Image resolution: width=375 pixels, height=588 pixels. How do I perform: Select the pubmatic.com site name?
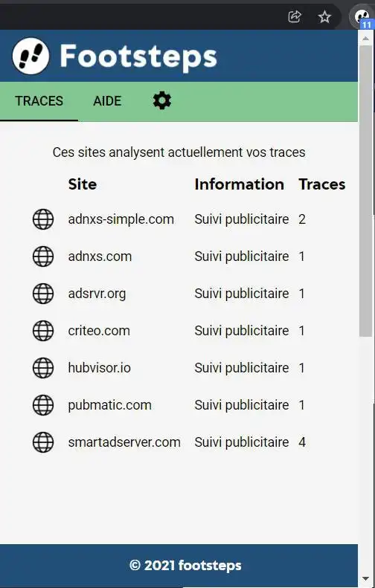point(109,405)
